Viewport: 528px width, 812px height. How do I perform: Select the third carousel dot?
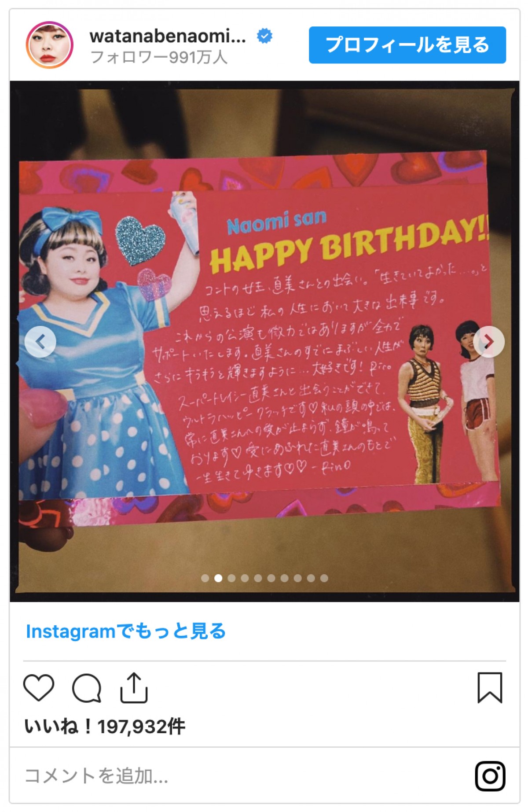tap(231, 578)
